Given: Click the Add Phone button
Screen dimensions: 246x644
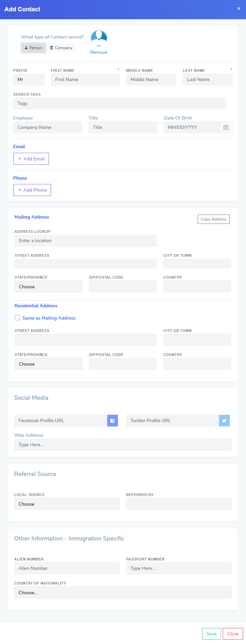Looking at the screenshot, I should click(32, 190).
